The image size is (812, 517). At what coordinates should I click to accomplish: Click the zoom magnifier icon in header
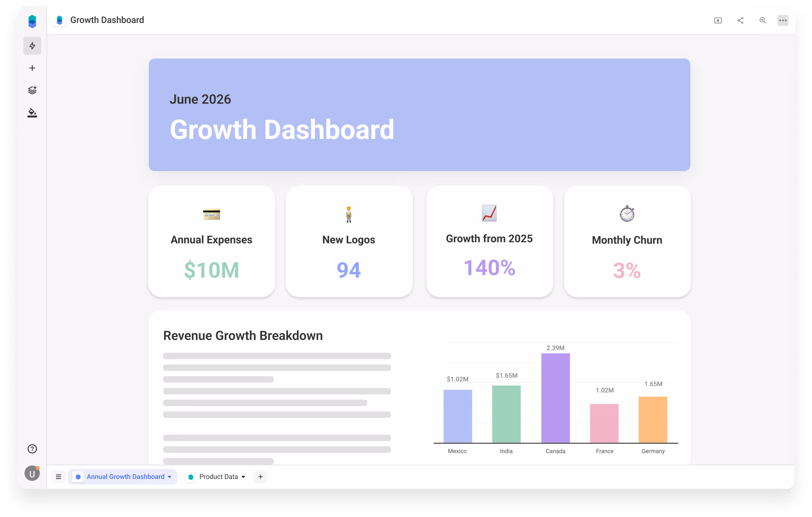763,20
